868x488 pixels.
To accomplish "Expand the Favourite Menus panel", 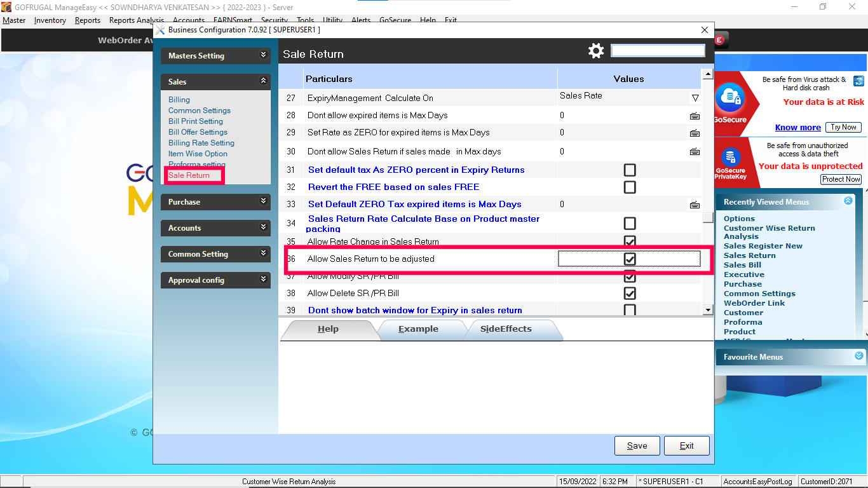I will click(859, 356).
